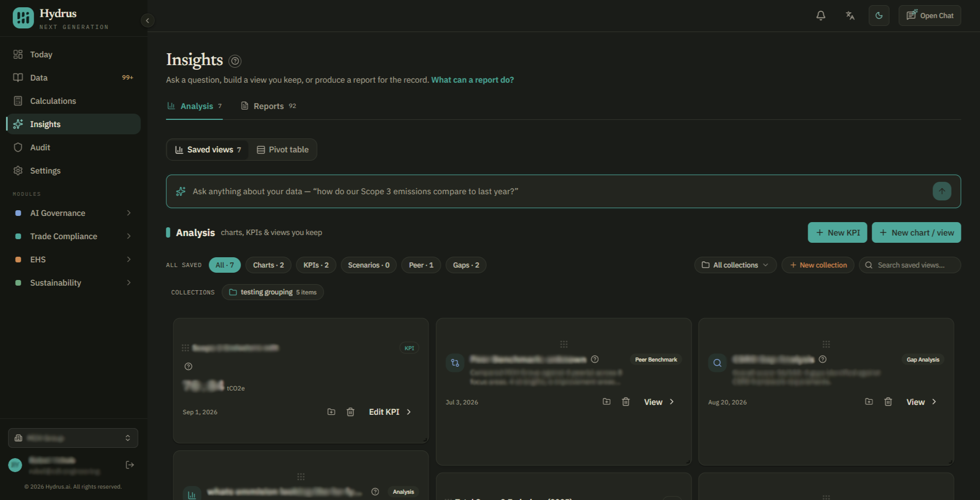Image resolution: width=980 pixels, height=500 pixels.
Task: Delete the Gap Analysis card
Action: (x=888, y=401)
